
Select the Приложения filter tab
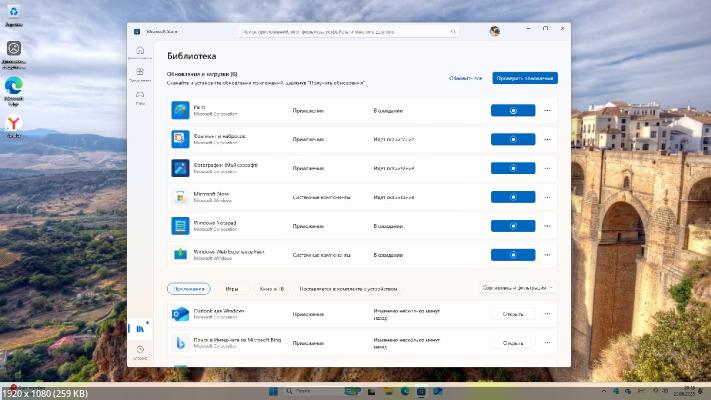(x=189, y=288)
